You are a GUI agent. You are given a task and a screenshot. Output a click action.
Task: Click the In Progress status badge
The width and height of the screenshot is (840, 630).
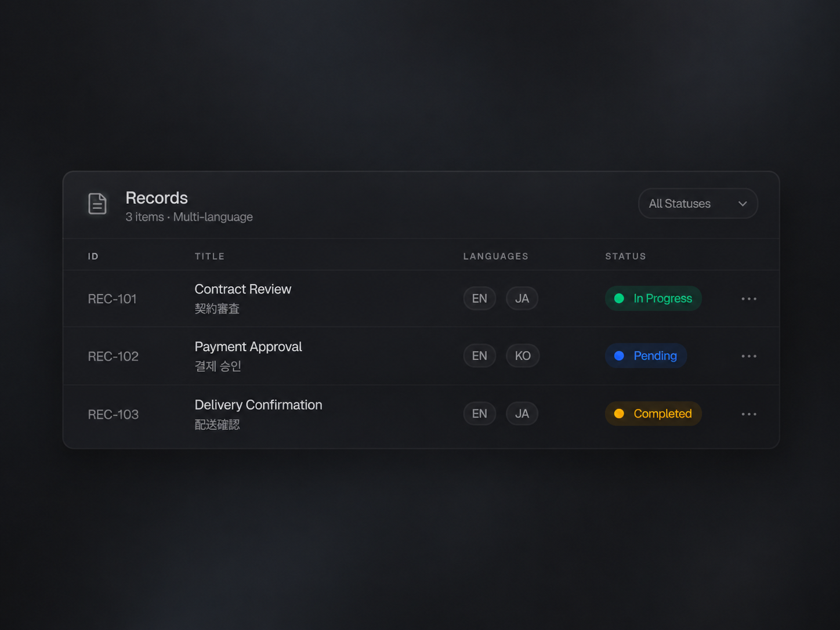pos(653,298)
